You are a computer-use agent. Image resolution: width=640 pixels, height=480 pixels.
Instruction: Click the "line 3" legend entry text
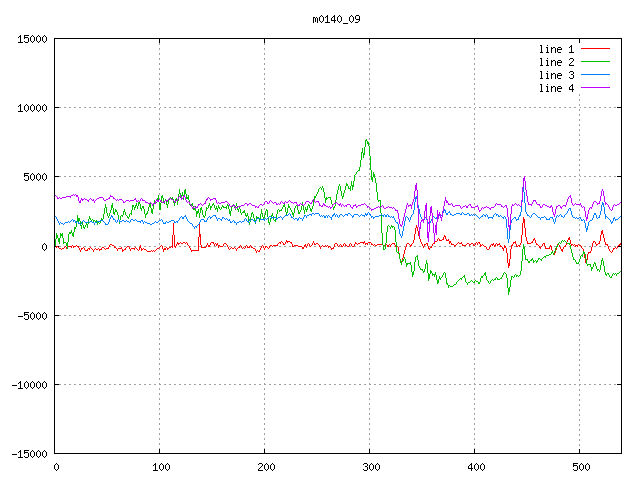556,75
